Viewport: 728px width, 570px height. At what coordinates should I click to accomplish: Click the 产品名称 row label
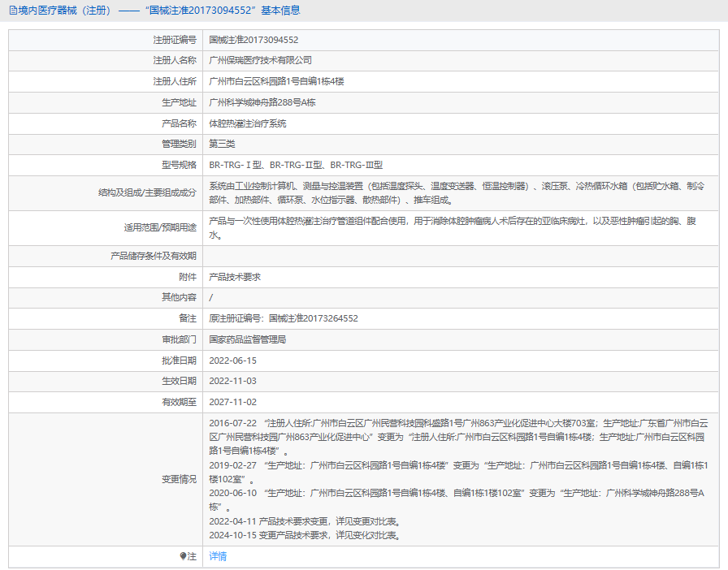pyautogui.click(x=179, y=123)
